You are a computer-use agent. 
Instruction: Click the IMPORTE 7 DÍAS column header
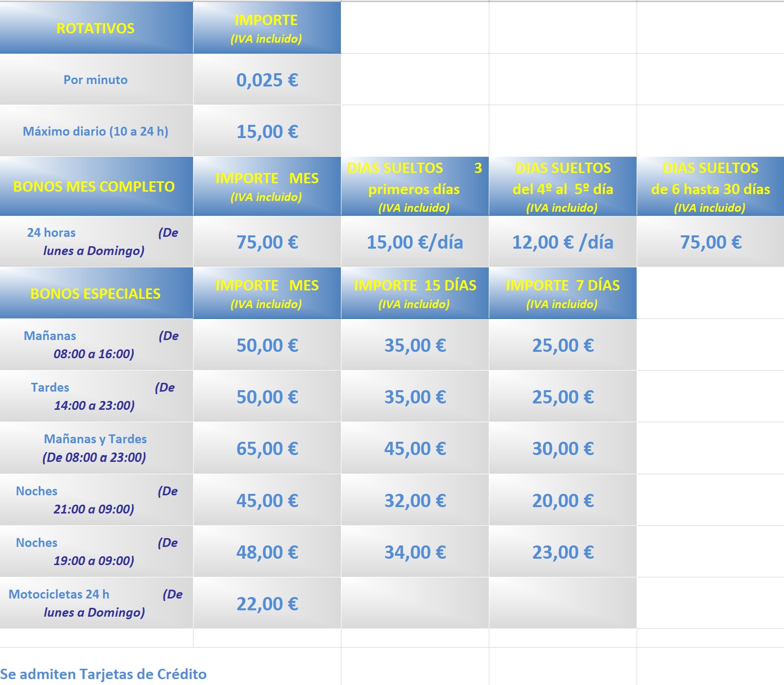point(562,294)
